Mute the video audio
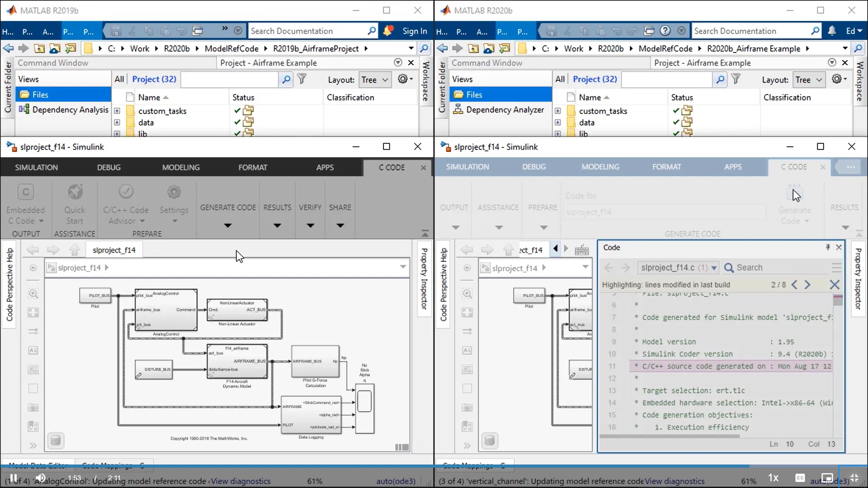 click(x=40, y=478)
